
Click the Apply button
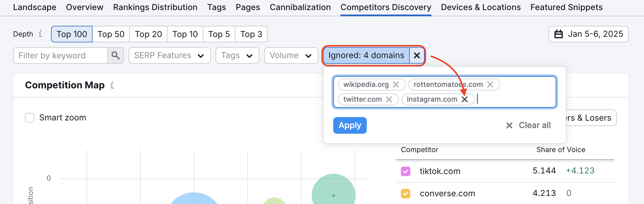pos(350,125)
